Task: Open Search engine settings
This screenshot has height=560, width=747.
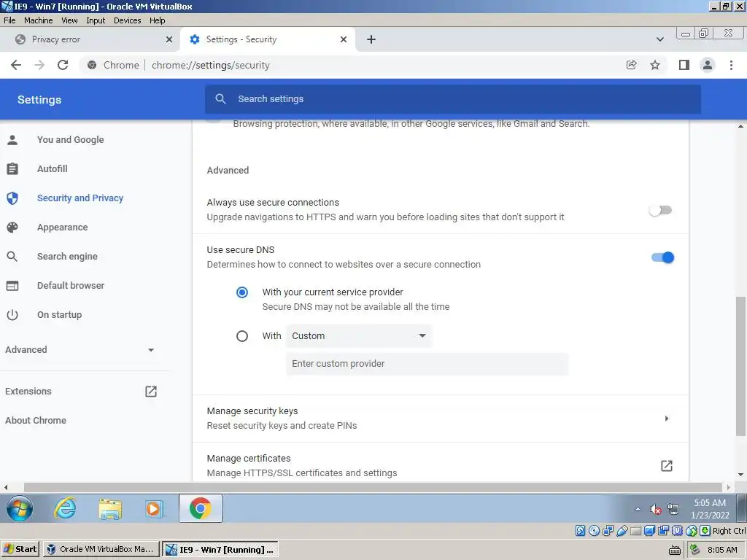Action: coord(67,256)
